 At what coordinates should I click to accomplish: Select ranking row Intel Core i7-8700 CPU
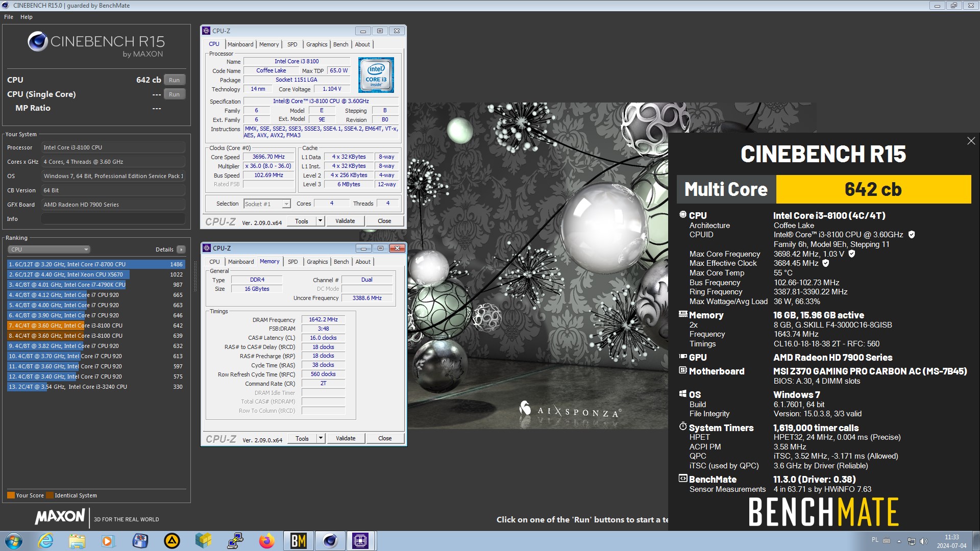click(96, 264)
